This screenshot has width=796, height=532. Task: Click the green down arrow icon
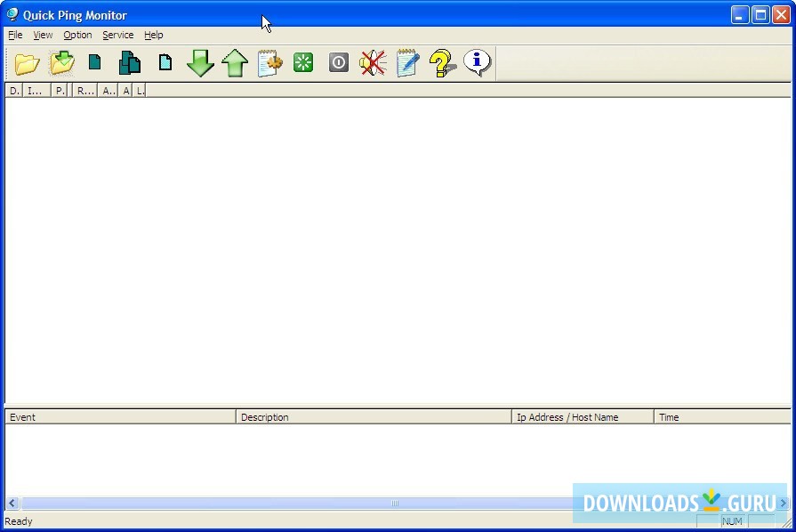point(200,63)
